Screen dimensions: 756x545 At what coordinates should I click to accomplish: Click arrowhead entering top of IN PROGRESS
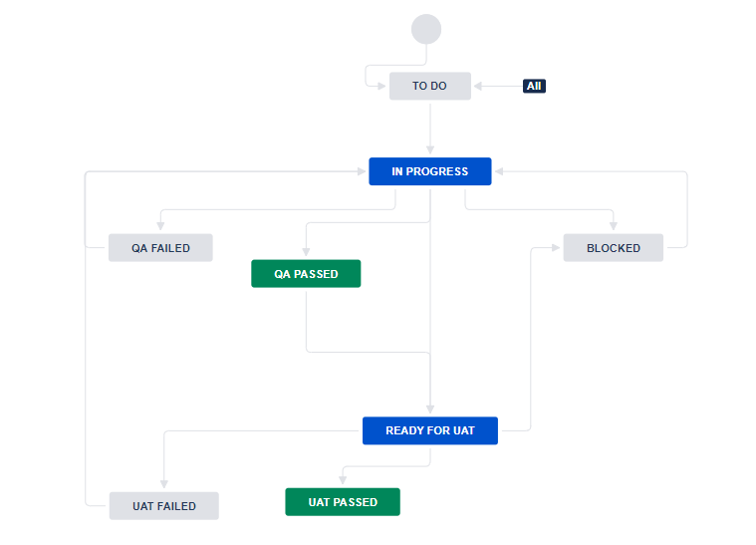click(x=430, y=151)
